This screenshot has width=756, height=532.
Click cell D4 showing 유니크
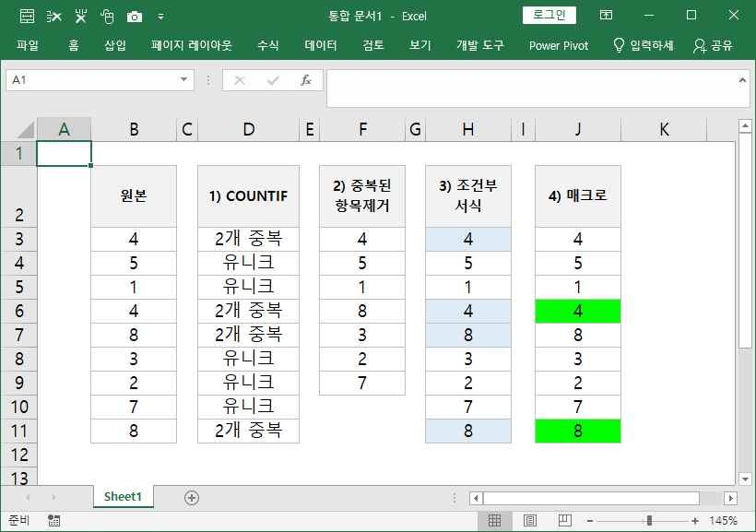tap(248, 263)
